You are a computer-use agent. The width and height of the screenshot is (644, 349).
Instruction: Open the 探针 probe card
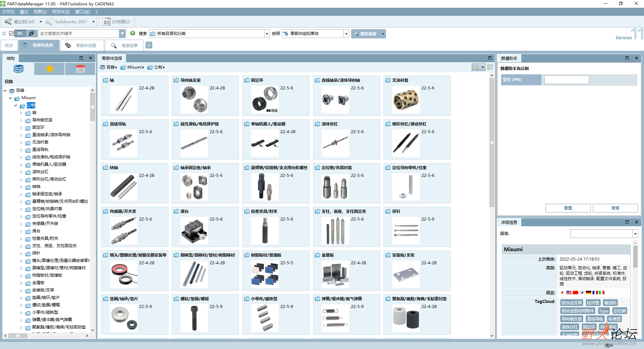pyautogui.click(x=417, y=227)
